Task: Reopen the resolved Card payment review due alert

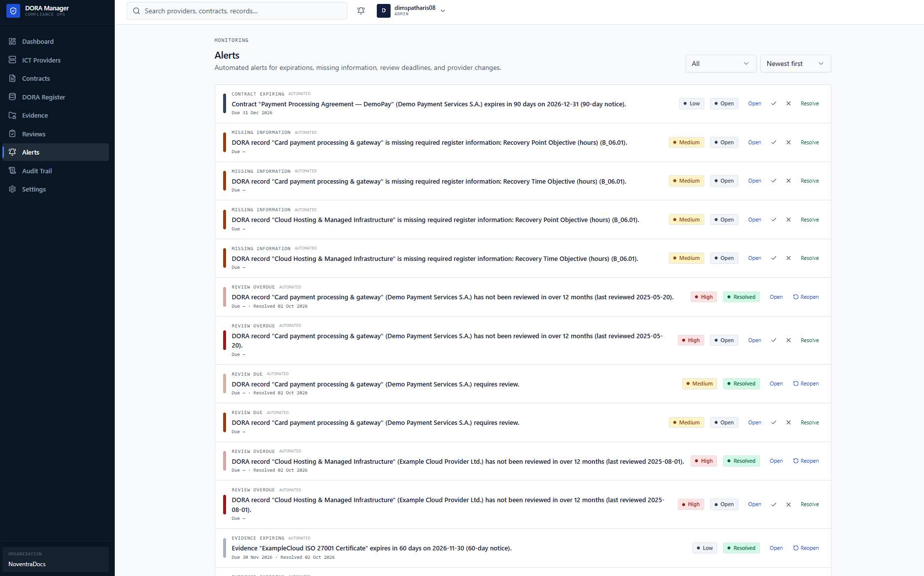Action: pyautogui.click(x=806, y=384)
